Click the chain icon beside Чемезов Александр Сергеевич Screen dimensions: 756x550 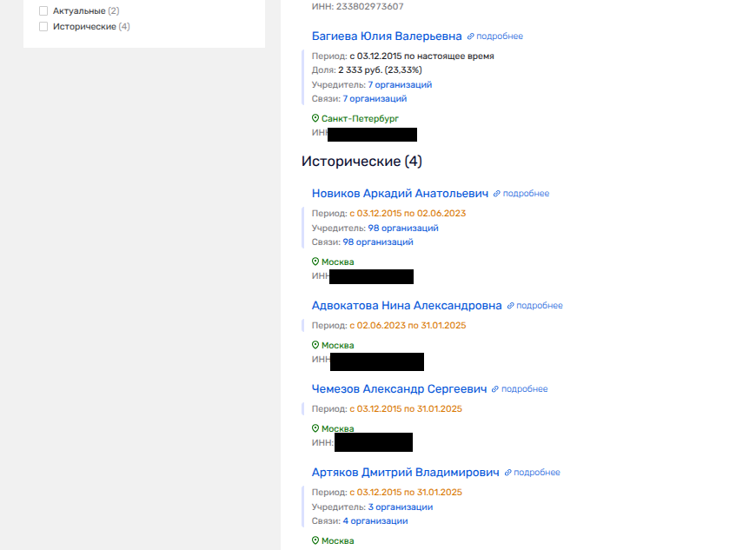(x=495, y=389)
